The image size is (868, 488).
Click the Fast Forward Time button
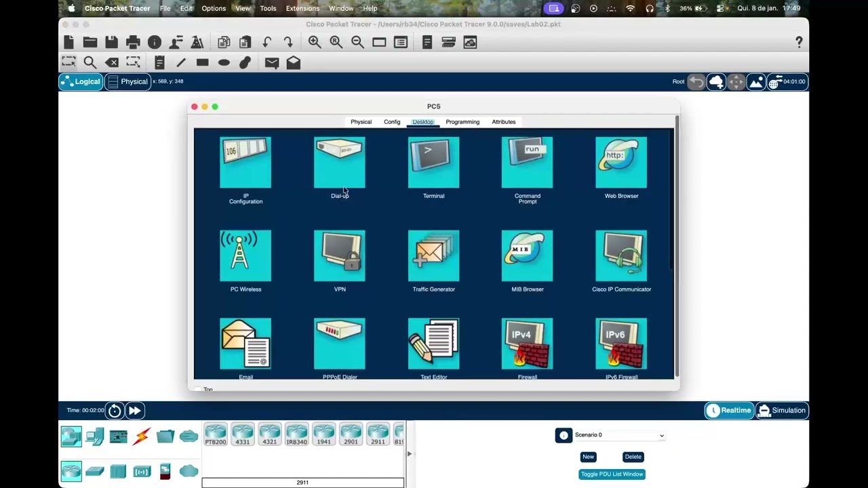(135, 410)
